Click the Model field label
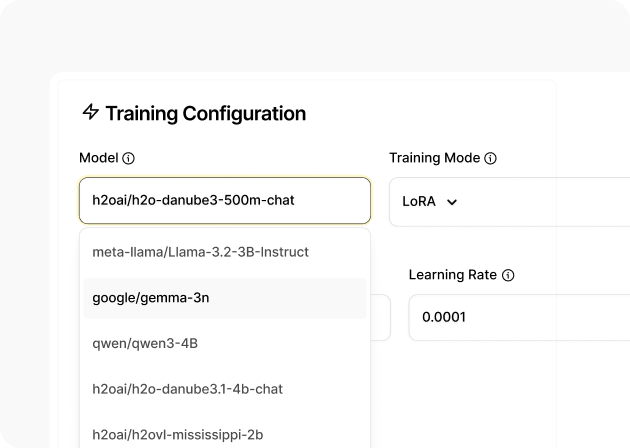Screen dimensions: 630x448 pyautogui.click(x=98, y=158)
